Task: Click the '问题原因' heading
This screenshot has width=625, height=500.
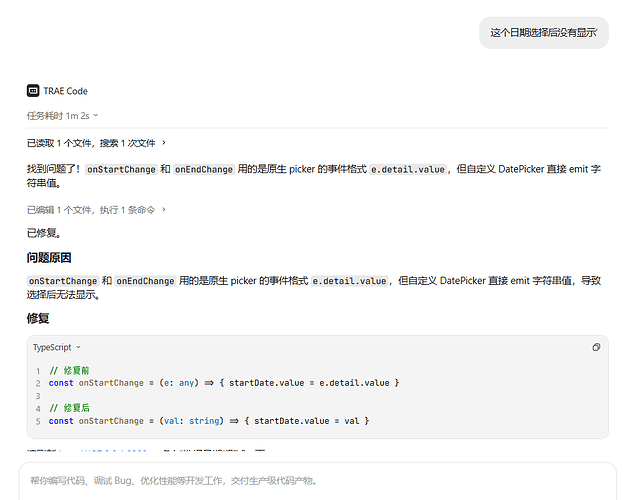Action: (49, 258)
